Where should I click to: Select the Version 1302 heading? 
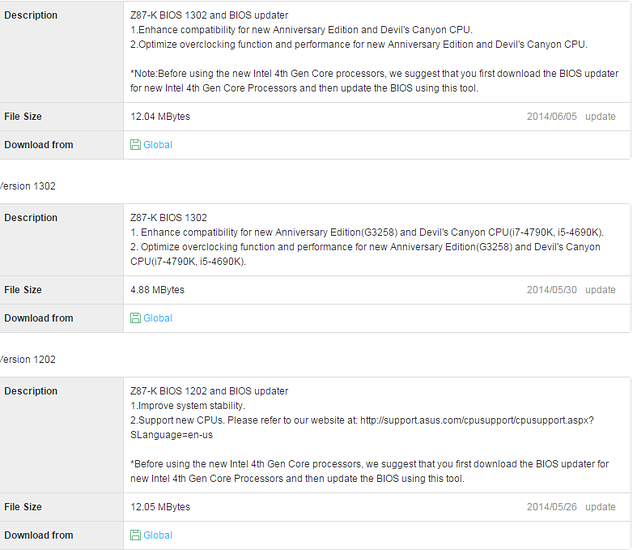click(x=28, y=187)
